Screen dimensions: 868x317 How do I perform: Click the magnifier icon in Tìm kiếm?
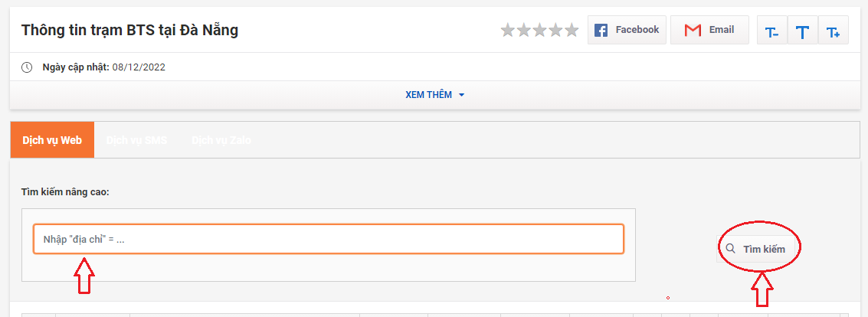pyautogui.click(x=731, y=248)
